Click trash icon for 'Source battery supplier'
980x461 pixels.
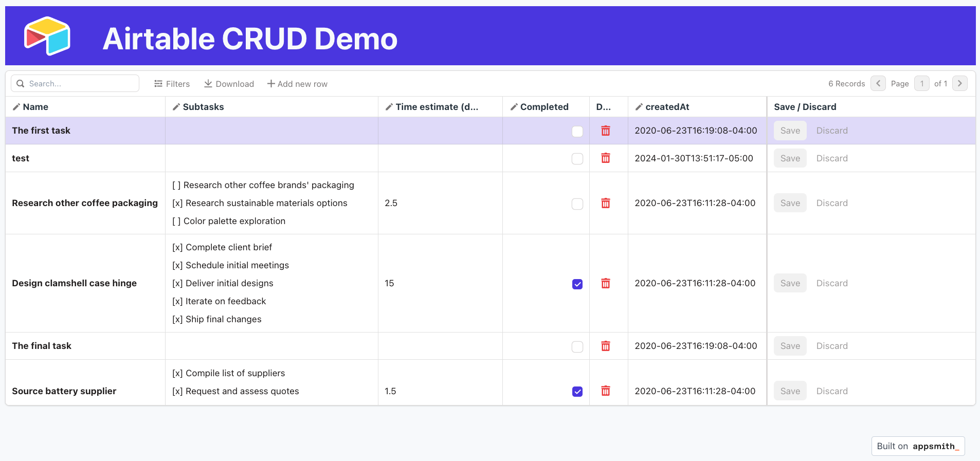tap(606, 391)
